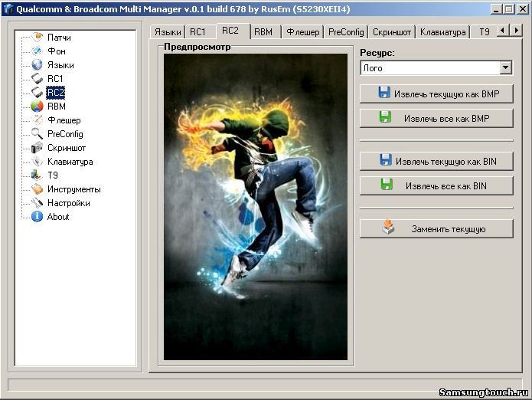Click the chip icon next to RC2
This screenshot has width=532, height=400.
(37, 92)
